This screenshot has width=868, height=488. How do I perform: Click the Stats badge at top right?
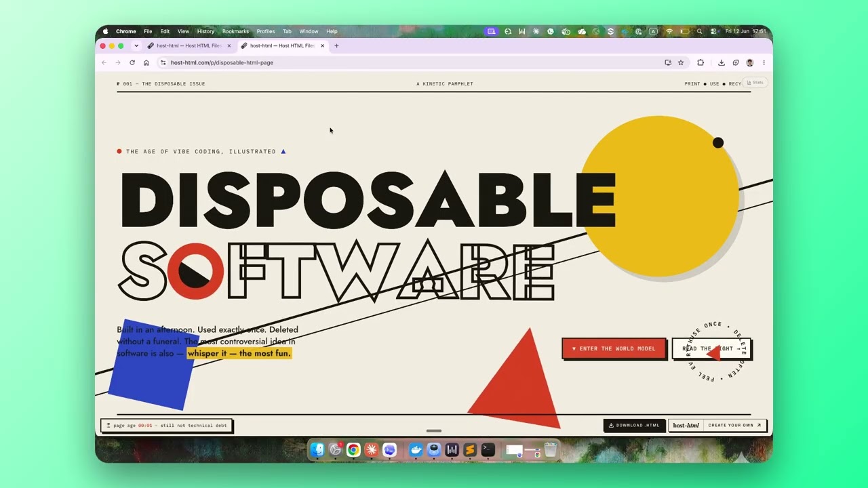pyautogui.click(x=755, y=83)
